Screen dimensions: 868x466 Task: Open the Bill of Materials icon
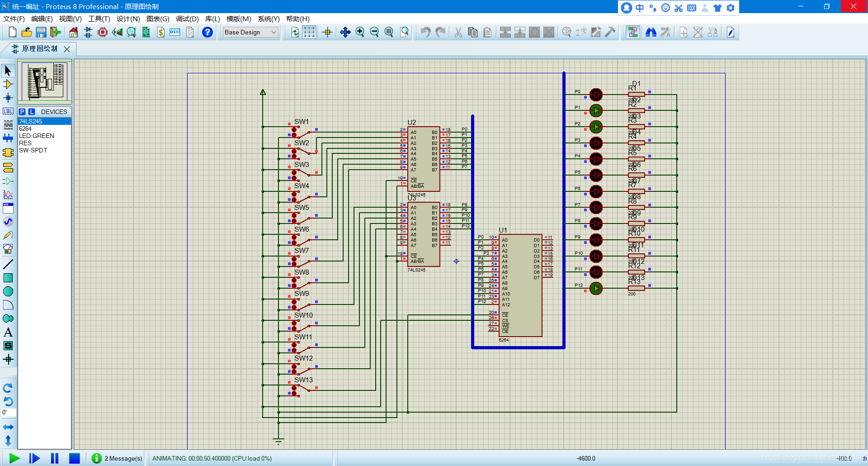[160, 32]
